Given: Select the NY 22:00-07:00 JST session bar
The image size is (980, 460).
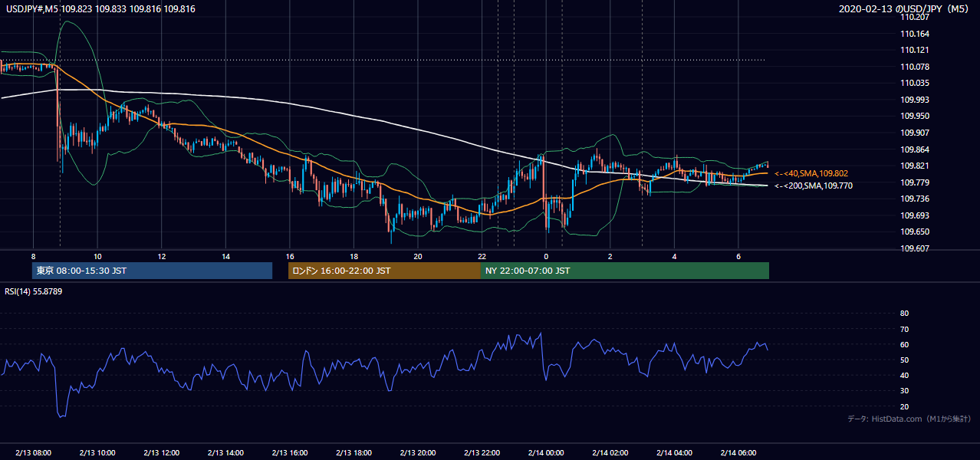Looking at the screenshot, I should (624, 271).
